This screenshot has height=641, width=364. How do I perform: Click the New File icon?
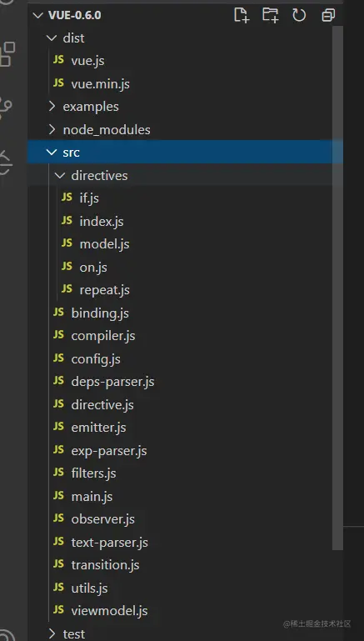coord(241,15)
